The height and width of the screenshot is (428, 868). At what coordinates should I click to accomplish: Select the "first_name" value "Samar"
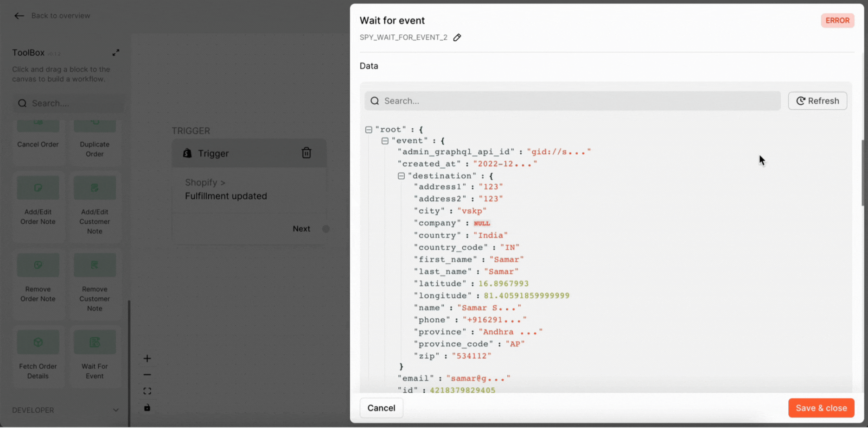506,259
